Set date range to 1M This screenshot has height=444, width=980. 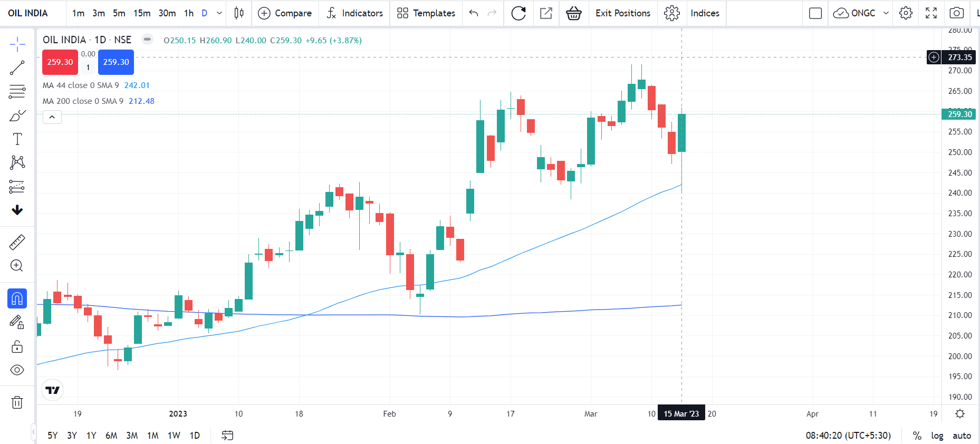pos(153,436)
